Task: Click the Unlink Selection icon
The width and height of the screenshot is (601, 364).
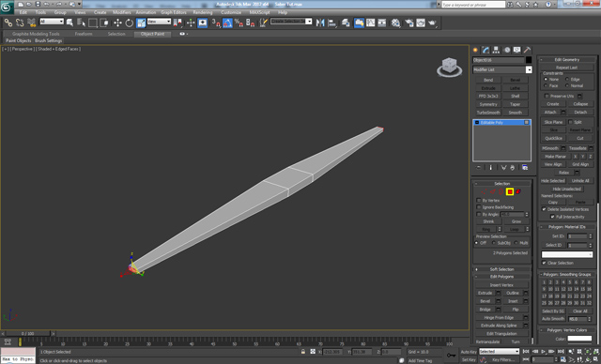Action: coord(20,23)
